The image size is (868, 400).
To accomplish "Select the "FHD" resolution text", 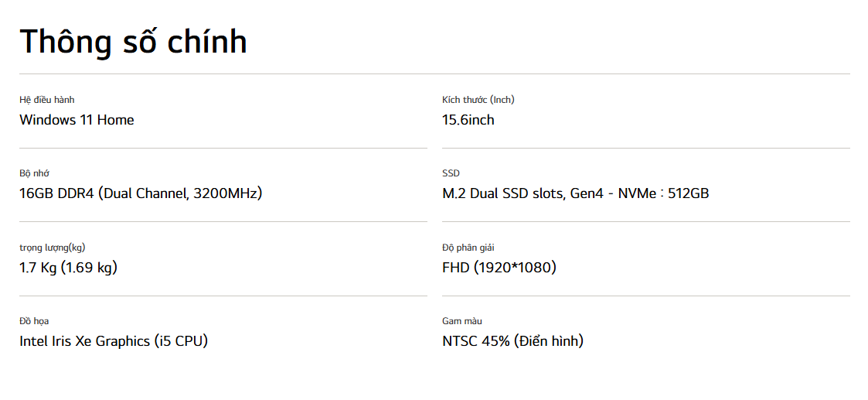I will 455,268.
